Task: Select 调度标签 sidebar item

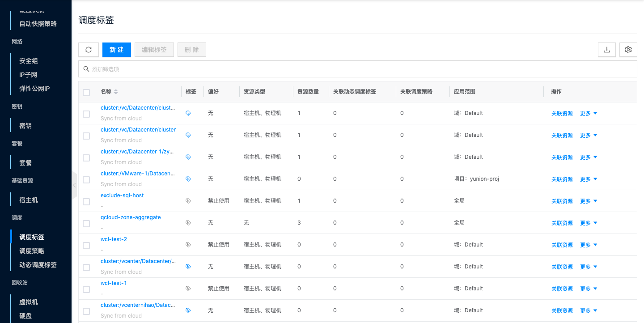Action: pyautogui.click(x=32, y=237)
